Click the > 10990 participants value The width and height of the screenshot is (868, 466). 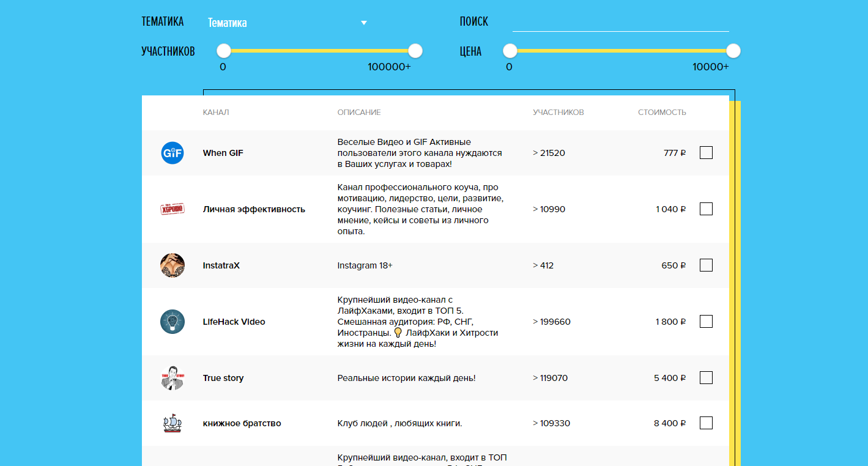[x=549, y=209]
